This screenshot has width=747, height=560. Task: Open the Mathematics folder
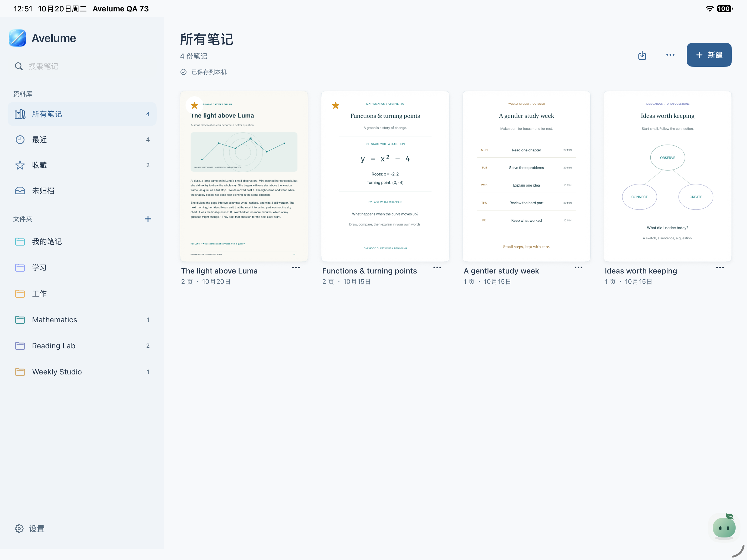click(82, 319)
